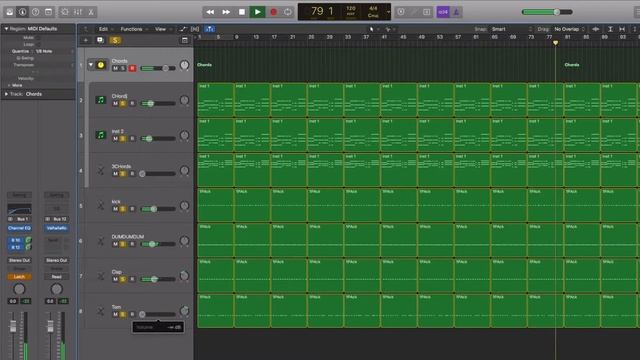Open Smart Controls dial icon

tap(65, 12)
